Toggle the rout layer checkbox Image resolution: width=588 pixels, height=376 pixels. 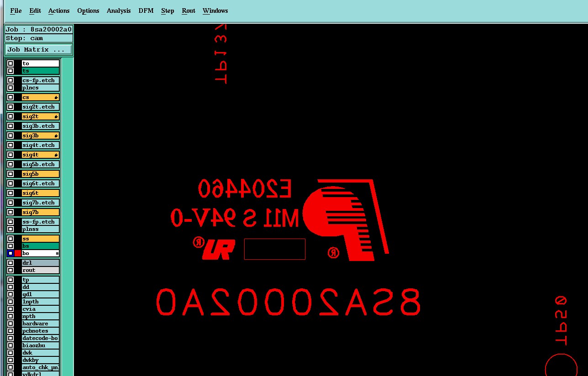10,270
